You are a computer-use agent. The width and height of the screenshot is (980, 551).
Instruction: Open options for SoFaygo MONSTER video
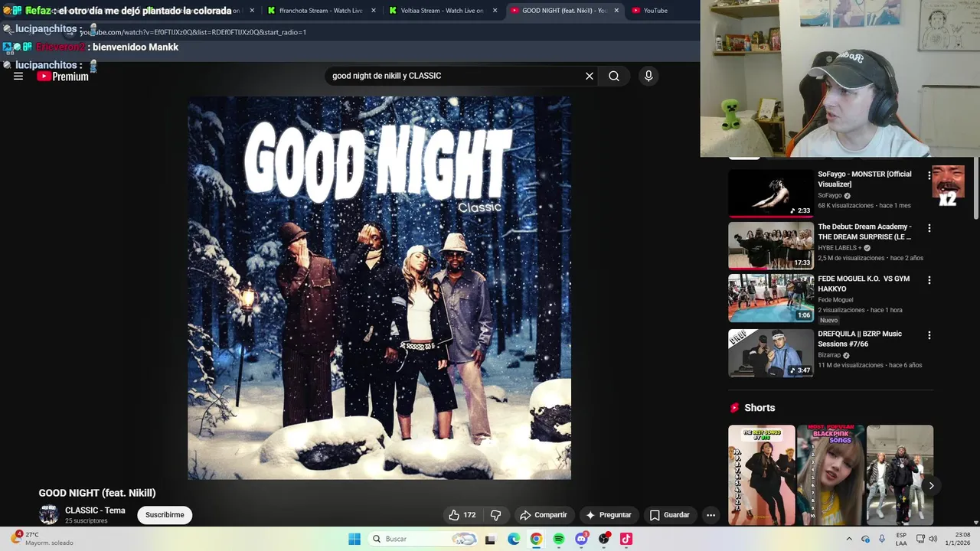pos(929,175)
